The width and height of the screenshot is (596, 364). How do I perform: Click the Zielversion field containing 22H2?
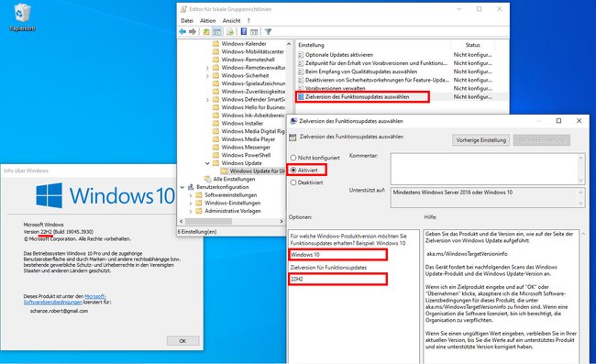[x=337, y=279]
